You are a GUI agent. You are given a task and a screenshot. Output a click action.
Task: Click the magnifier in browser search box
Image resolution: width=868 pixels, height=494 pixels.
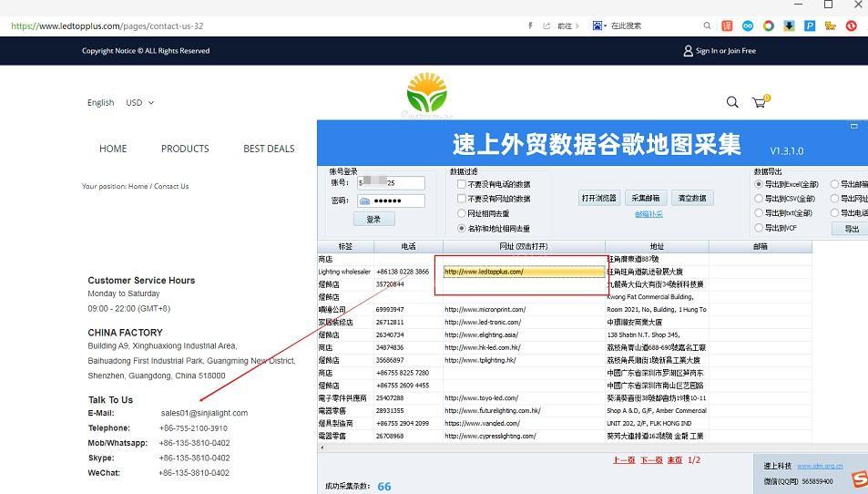[x=707, y=26]
